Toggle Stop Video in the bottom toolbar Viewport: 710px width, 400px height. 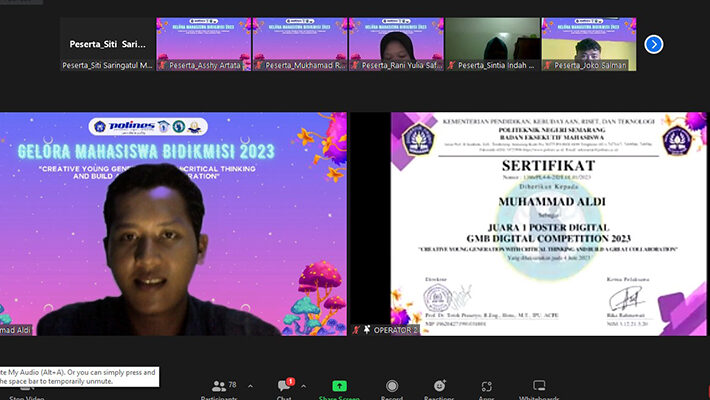22,396
